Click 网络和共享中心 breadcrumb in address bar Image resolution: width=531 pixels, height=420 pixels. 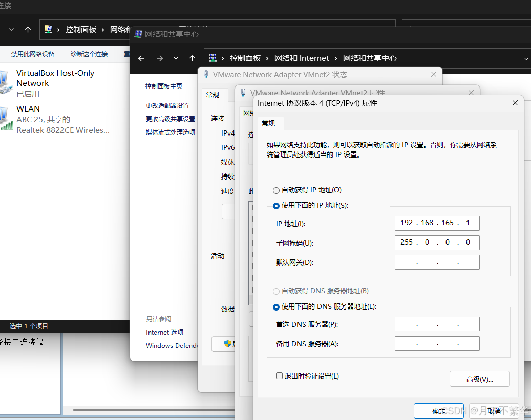(x=370, y=58)
